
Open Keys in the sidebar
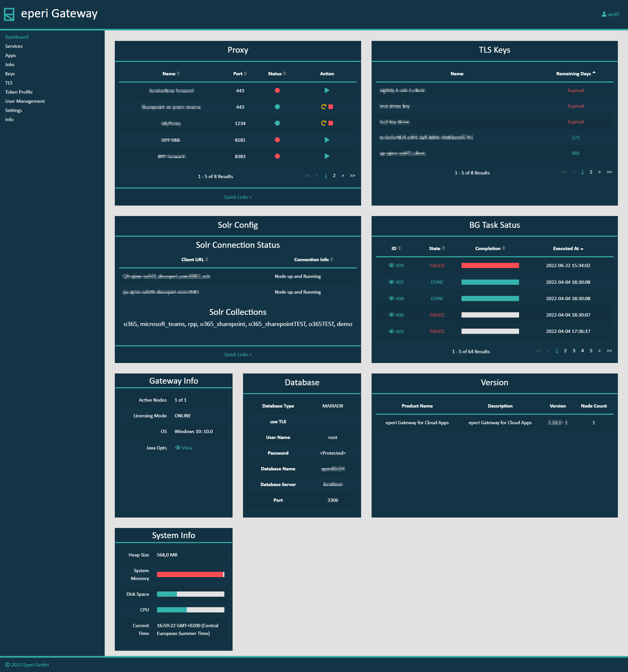(10, 74)
